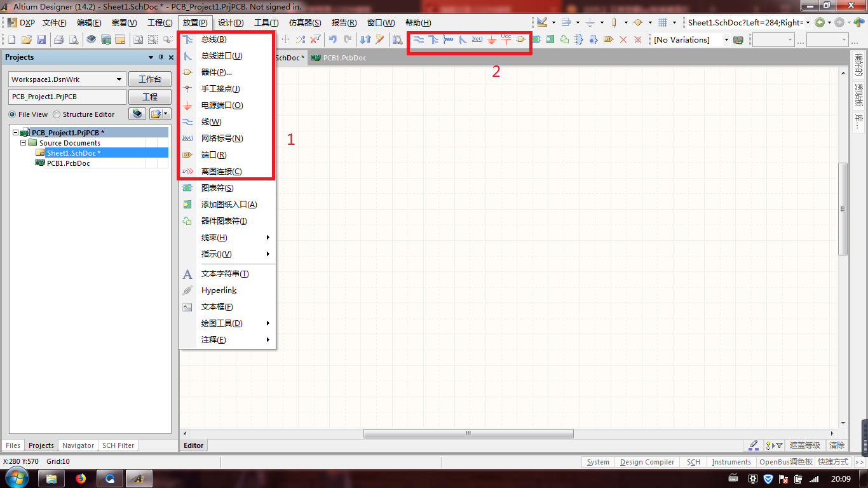Viewport: 868px width, 488px height.
Task: Click the 工作台 workspace button
Action: point(150,79)
